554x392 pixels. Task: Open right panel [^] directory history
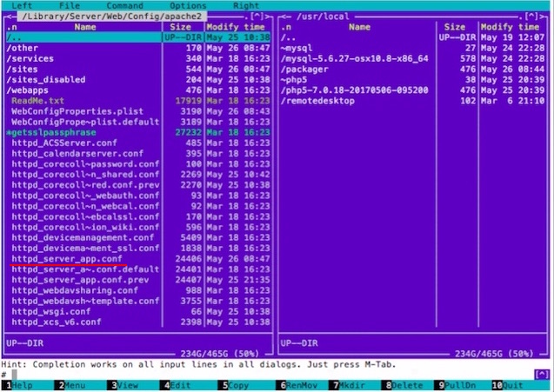point(531,17)
